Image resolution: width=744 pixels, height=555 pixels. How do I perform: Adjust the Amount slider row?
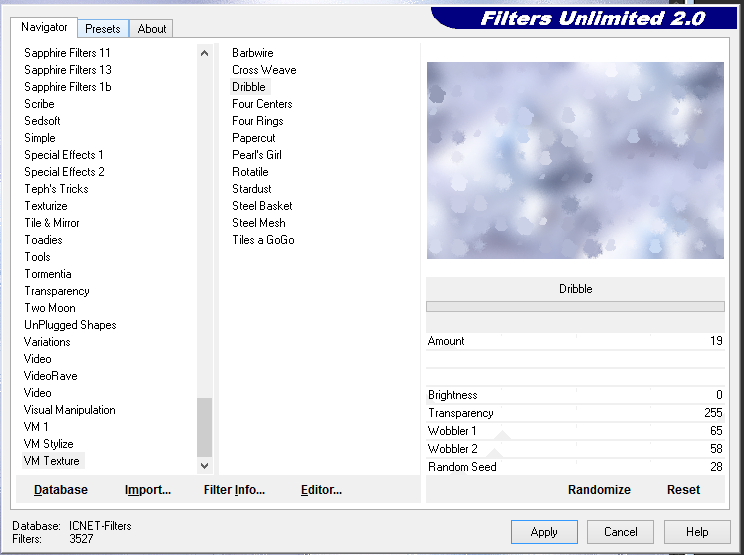click(x=575, y=341)
